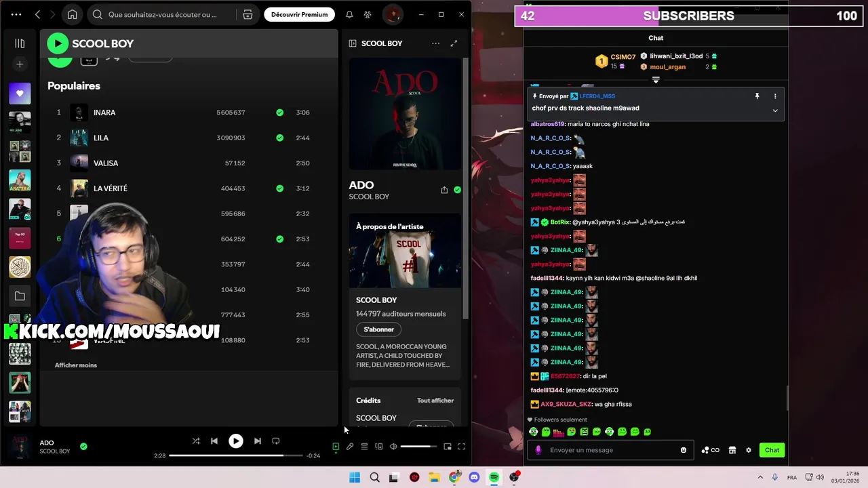The width and height of the screenshot is (868, 488).
Task: Skip to next track
Action: 257,441
